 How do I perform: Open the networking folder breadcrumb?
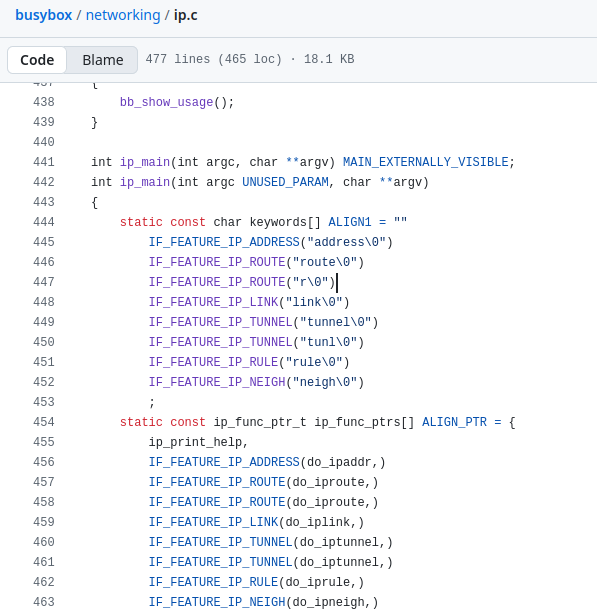[x=123, y=15]
